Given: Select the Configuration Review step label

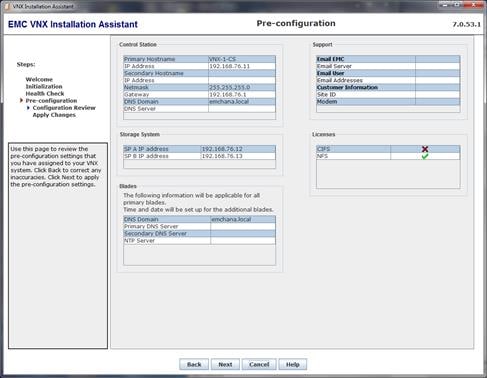Looking at the screenshot, I should 64,108.
